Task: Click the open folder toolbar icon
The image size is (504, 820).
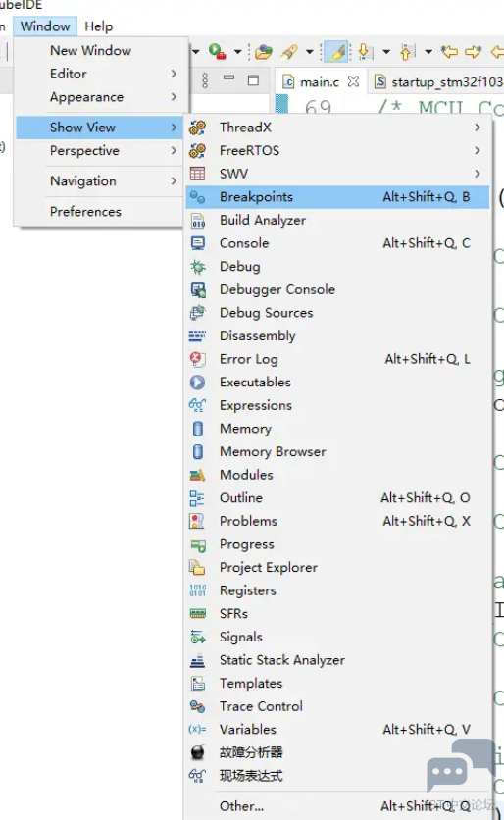Action: point(264,52)
